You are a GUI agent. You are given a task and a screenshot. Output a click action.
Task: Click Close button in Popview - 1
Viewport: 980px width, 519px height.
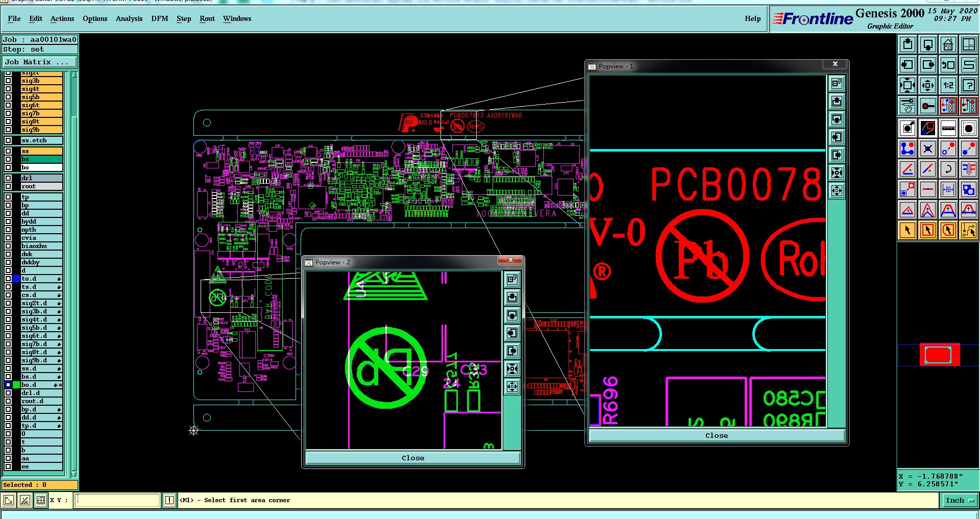click(717, 435)
